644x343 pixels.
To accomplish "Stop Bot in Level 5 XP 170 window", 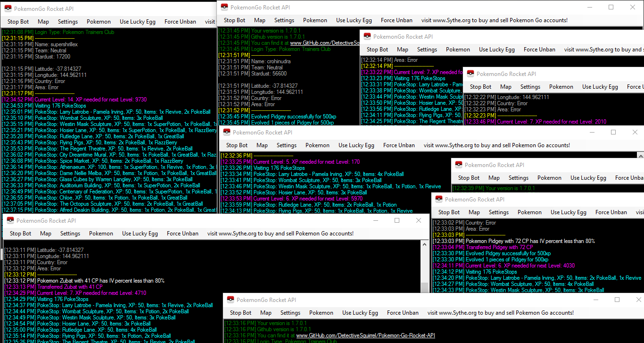I will pyautogui.click(x=237, y=145).
